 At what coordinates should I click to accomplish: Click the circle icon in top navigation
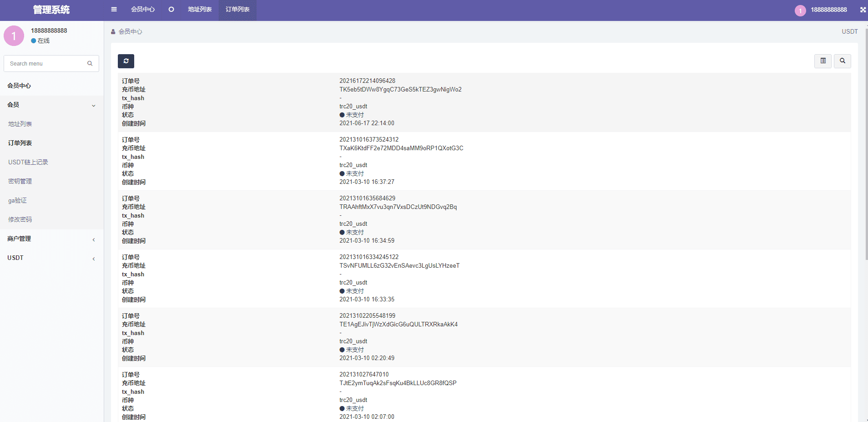point(171,10)
